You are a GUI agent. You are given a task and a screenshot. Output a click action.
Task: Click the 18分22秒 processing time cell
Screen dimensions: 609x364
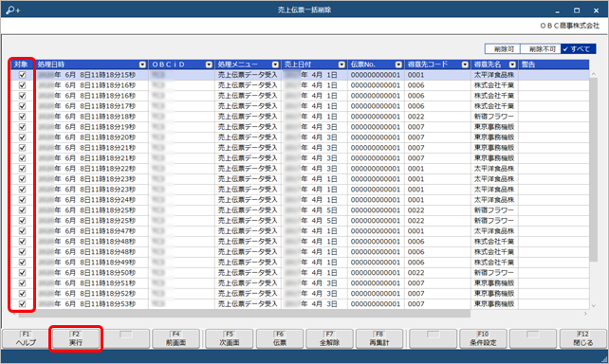click(x=92, y=169)
